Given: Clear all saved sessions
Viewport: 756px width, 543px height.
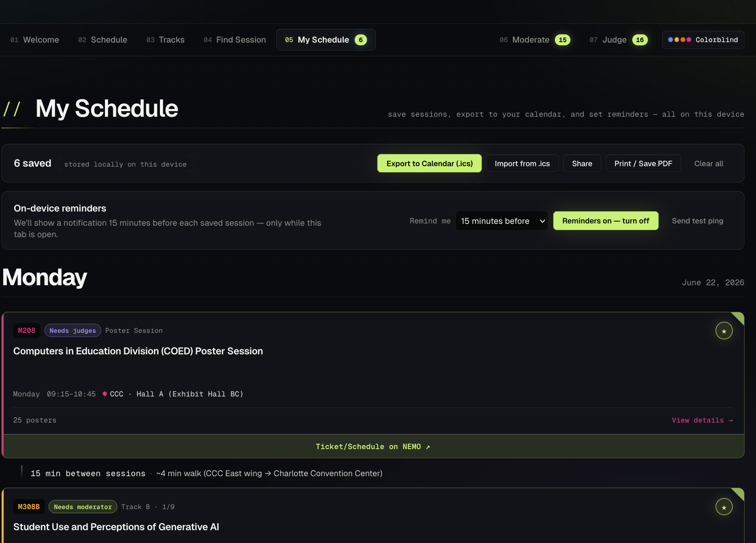Looking at the screenshot, I should click(709, 163).
